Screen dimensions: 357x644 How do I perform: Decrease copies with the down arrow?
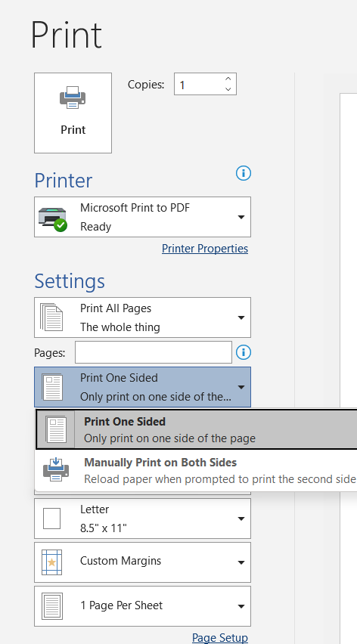(x=228, y=89)
